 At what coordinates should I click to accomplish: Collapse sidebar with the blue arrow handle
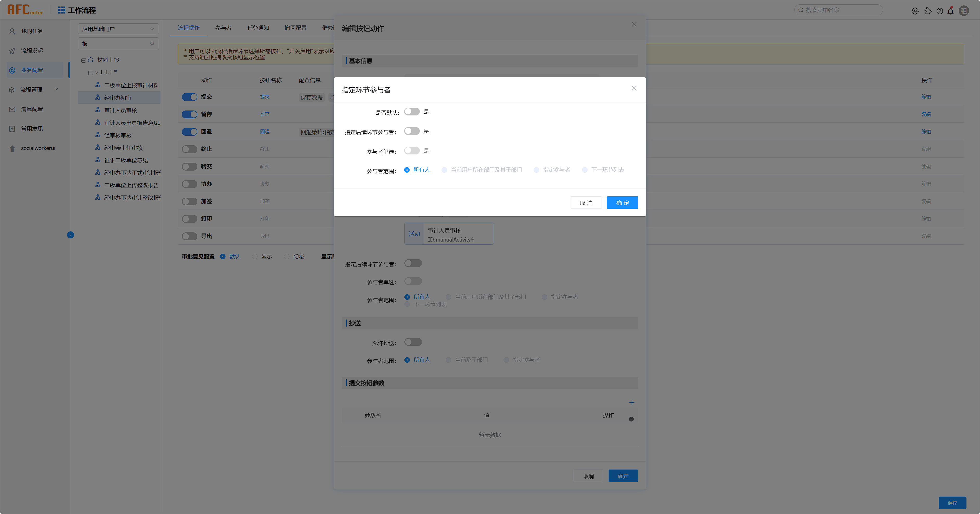tap(70, 235)
